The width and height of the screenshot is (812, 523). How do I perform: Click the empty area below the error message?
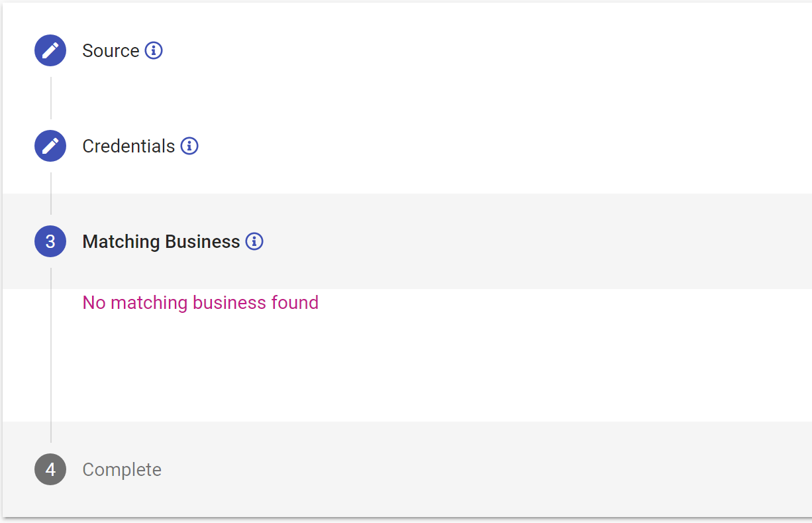pos(431,368)
